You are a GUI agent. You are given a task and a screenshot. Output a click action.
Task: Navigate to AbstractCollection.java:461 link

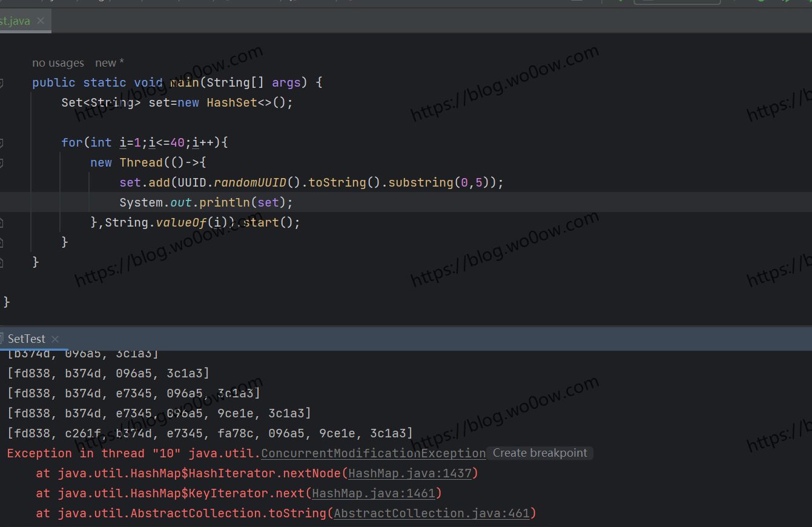[x=431, y=514]
